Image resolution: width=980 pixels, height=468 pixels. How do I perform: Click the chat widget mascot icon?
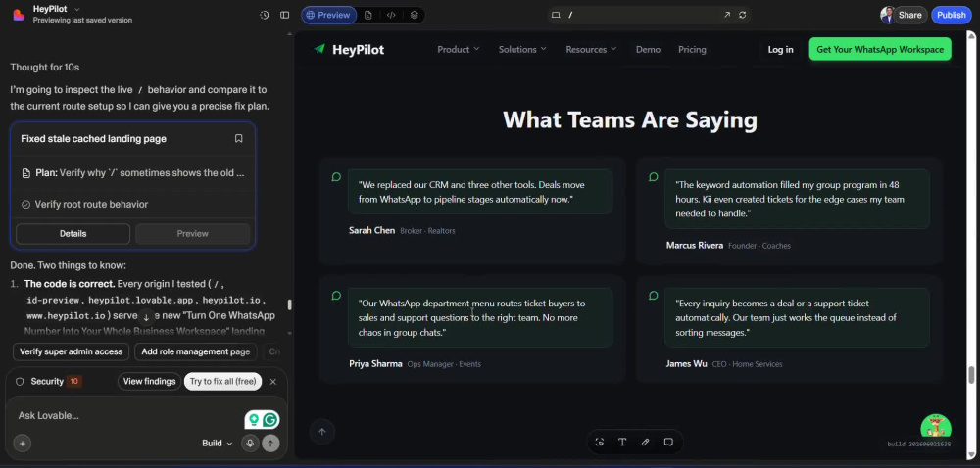point(936,429)
